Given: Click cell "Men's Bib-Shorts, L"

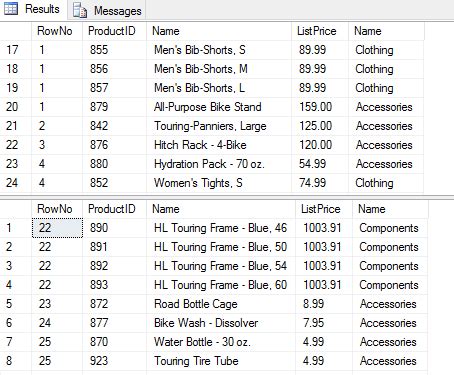Looking at the screenshot, I should click(x=219, y=88).
